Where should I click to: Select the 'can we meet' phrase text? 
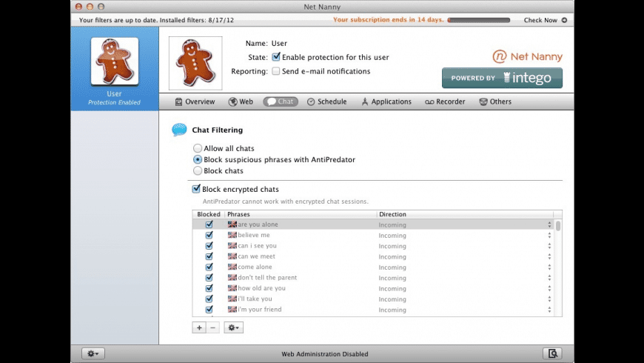click(256, 256)
